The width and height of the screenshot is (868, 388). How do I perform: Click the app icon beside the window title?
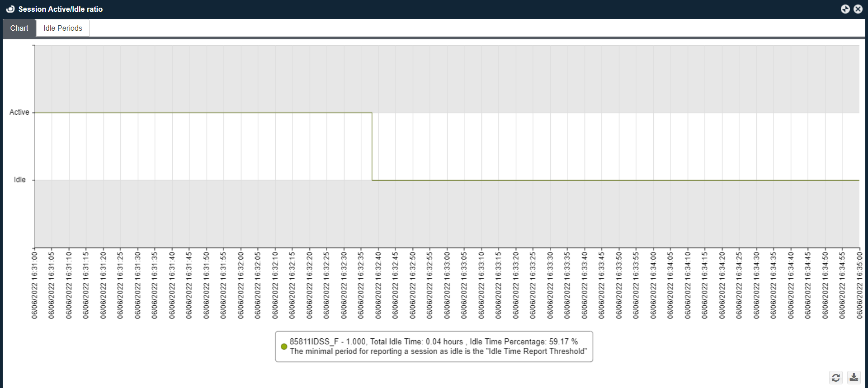[10, 9]
